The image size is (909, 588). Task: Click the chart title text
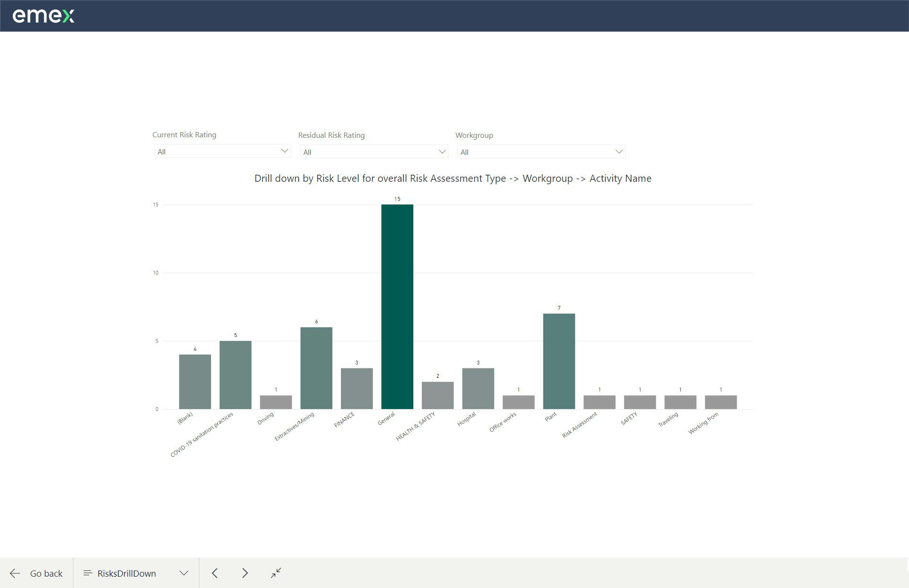[452, 178]
